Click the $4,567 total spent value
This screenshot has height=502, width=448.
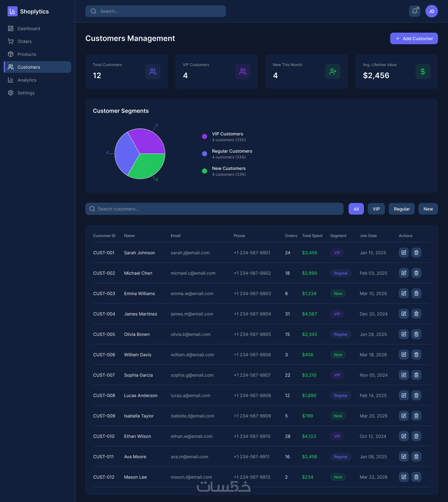pyautogui.click(x=309, y=314)
